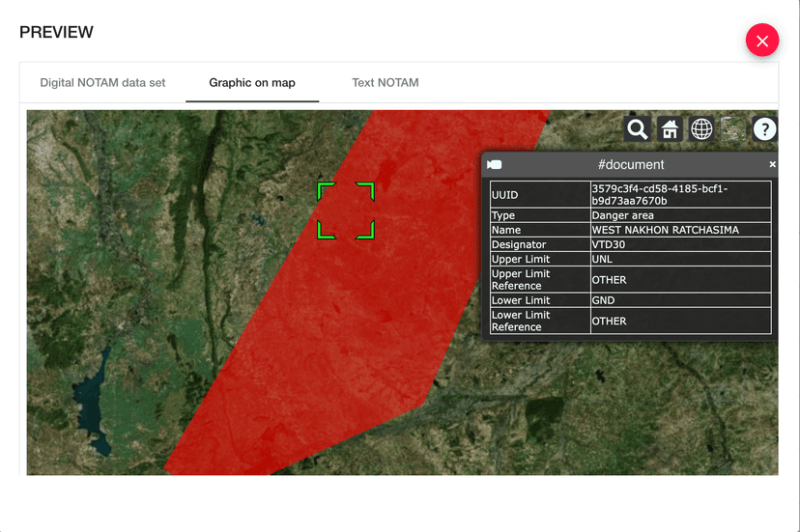The height and width of the screenshot is (532, 800).
Task: Click the question mark help icon
Action: [764, 129]
